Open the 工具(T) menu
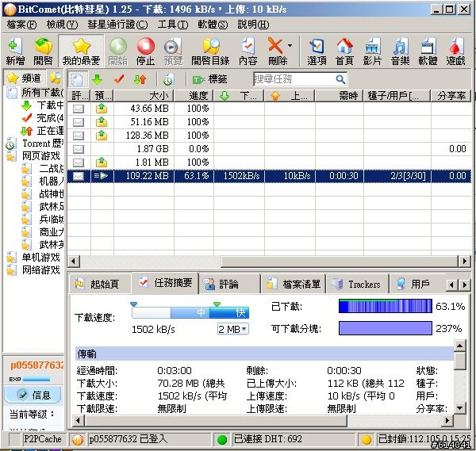The image size is (476, 451). click(x=173, y=25)
